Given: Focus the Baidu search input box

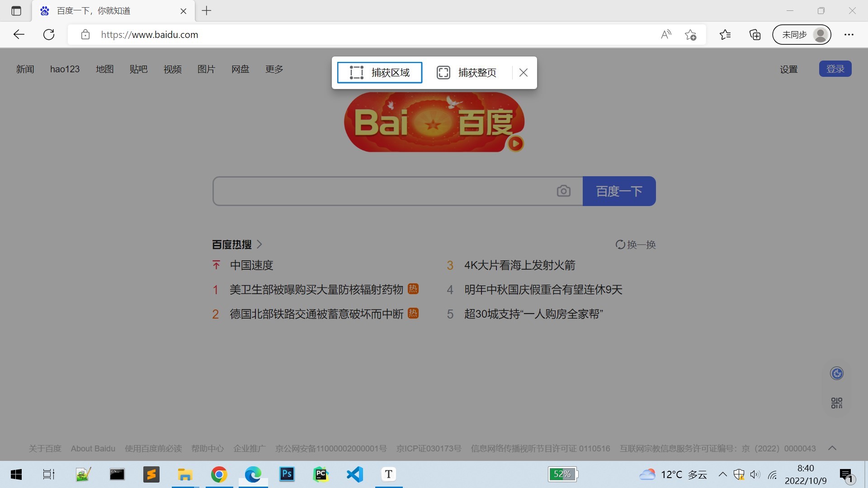Looking at the screenshot, I should 384,191.
